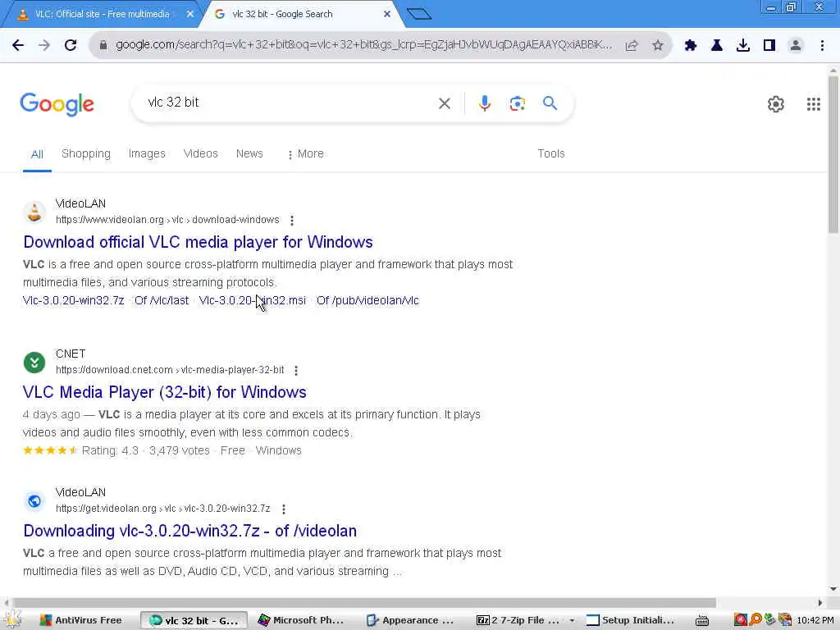The width and height of the screenshot is (840, 630).
Task: Toggle the side panel icon
Action: point(769,46)
